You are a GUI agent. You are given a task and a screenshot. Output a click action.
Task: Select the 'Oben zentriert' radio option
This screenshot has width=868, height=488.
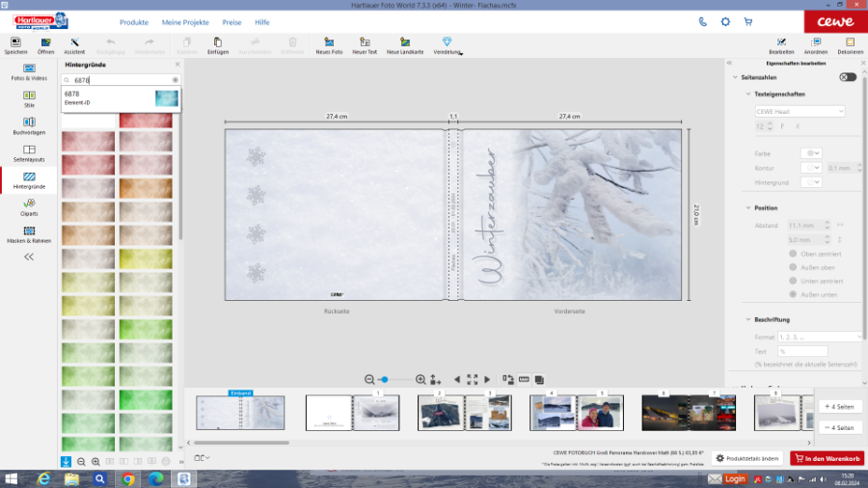click(794, 253)
